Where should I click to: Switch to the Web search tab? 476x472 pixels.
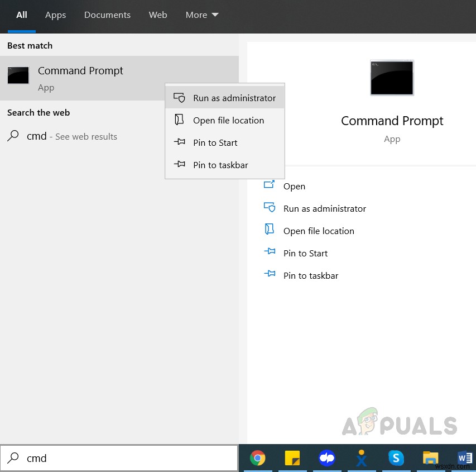pos(158,15)
